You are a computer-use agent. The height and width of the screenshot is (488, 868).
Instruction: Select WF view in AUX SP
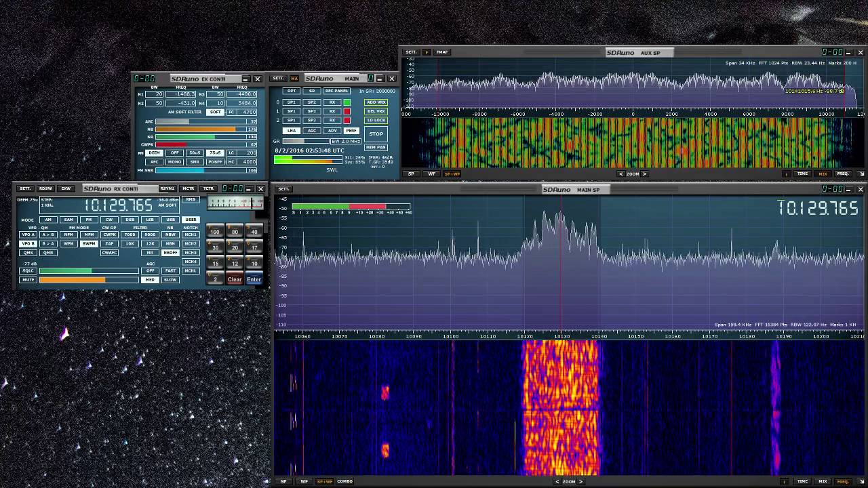(431, 174)
